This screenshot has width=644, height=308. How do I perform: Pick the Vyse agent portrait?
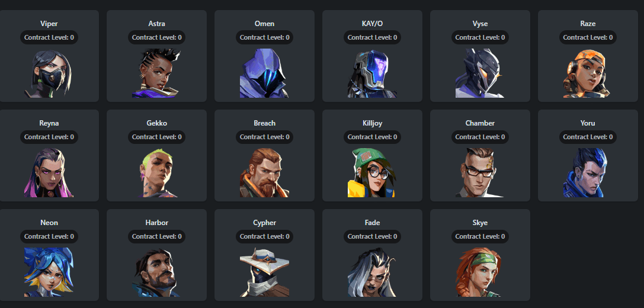(480, 73)
